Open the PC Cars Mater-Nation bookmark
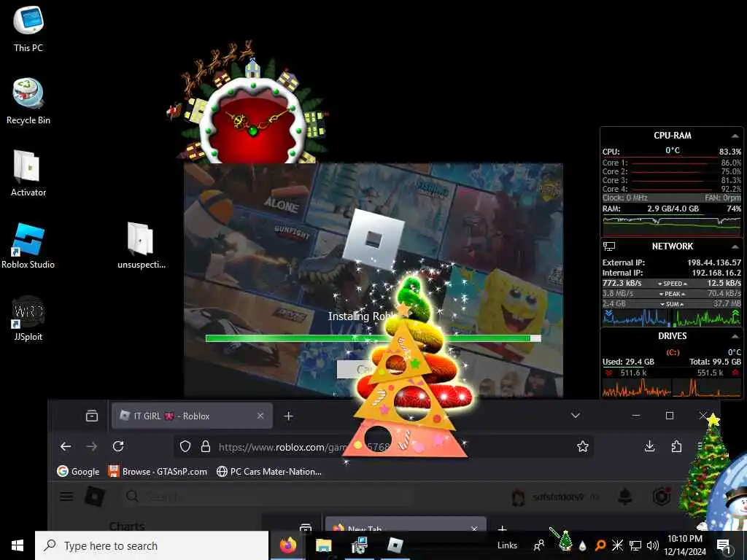The image size is (747, 560). pos(269,472)
